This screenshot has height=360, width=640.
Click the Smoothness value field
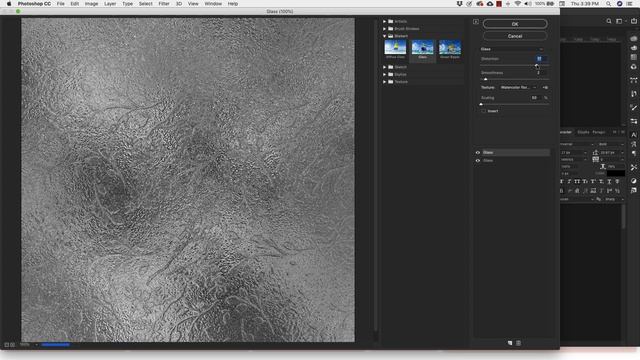coord(540,73)
